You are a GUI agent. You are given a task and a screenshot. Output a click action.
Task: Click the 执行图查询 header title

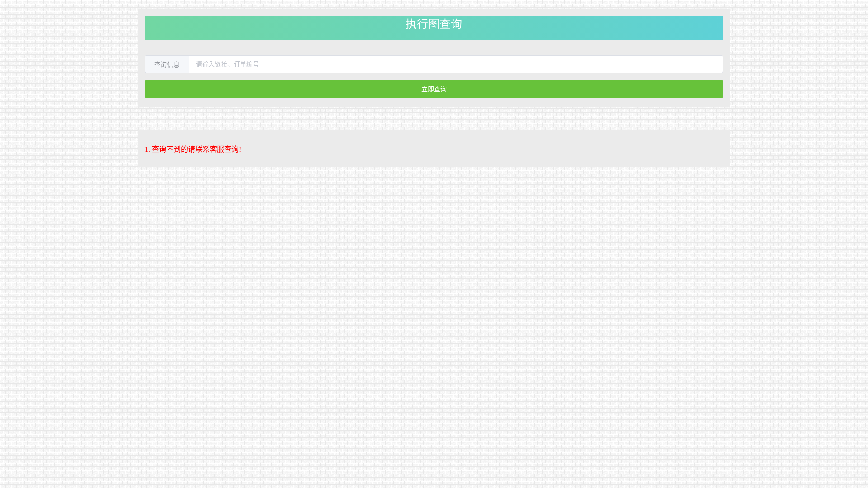coord(434,24)
